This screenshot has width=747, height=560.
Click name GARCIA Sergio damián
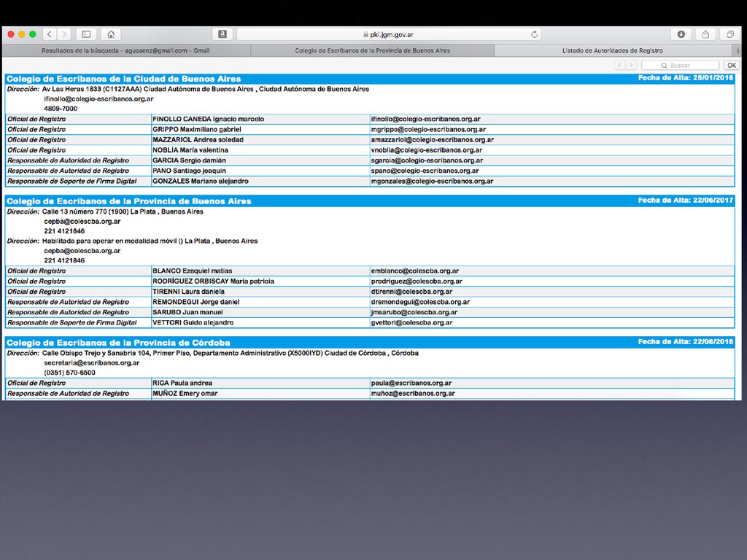point(189,160)
